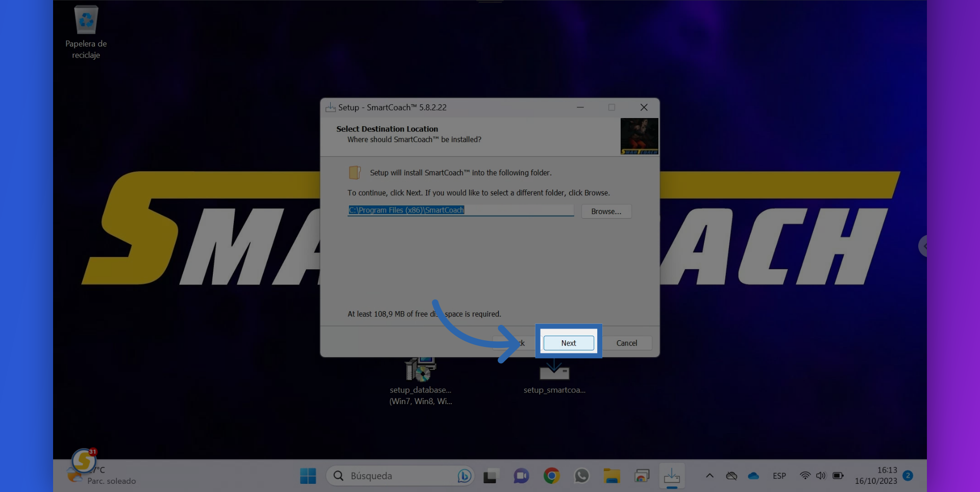Open the notification count badge
The height and width of the screenshot is (492, 980).
click(x=908, y=475)
